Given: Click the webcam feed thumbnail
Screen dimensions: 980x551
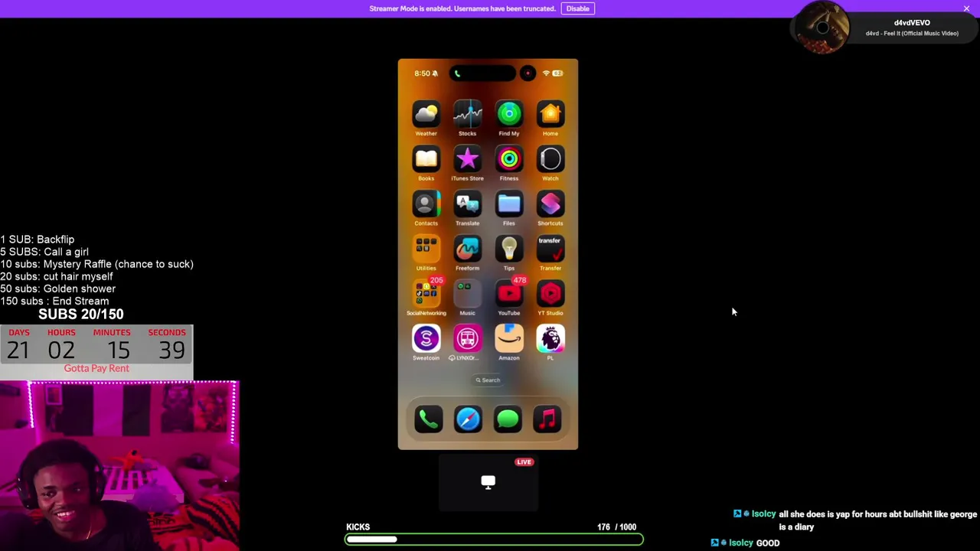Looking at the screenshot, I should click(119, 465).
